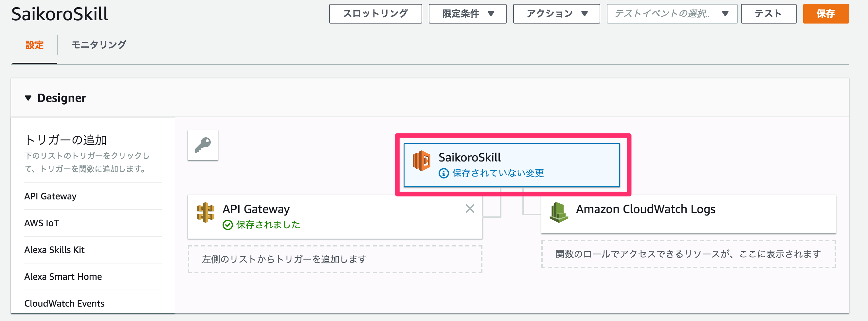Click the green CloudWatch Logs icon
Screen dimensions: 868x321
point(559,213)
